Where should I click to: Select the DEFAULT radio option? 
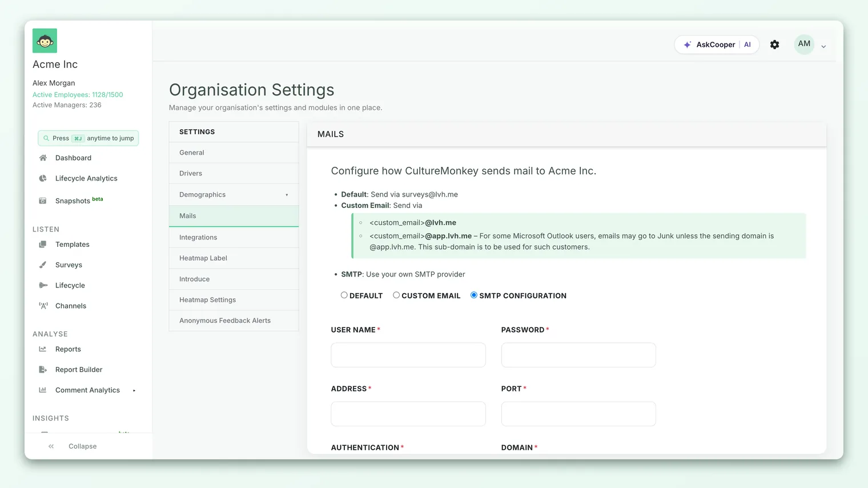point(344,295)
